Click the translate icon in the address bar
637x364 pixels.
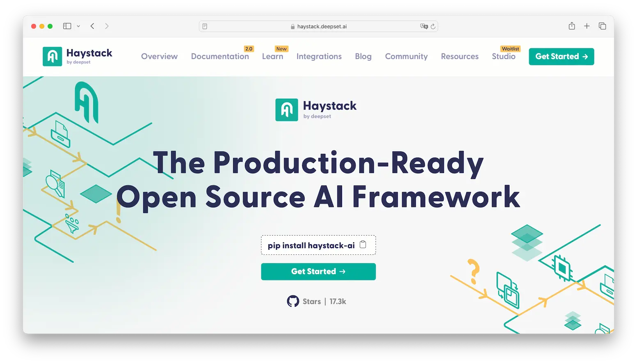pos(424,26)
